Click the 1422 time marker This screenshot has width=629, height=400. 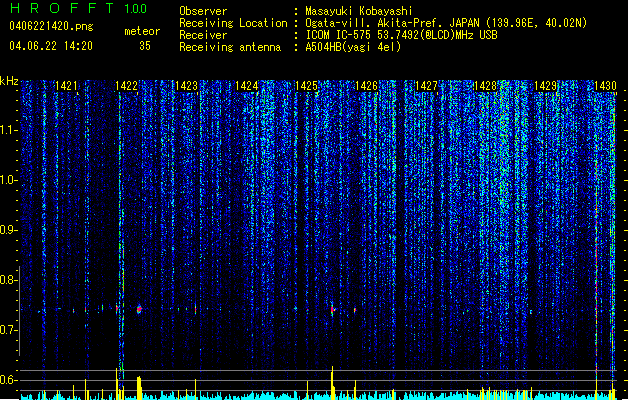pyautogui.click(x=126, y=86)
